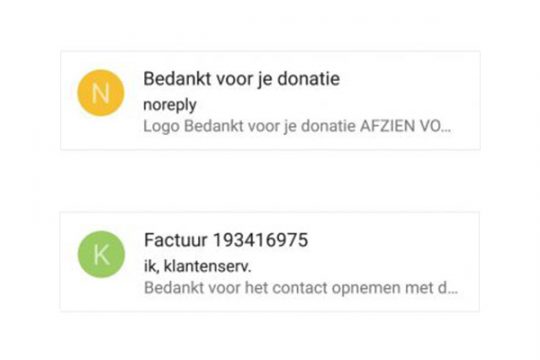
Task: Select the 'noreply' sender name
Action: (170, 105)
